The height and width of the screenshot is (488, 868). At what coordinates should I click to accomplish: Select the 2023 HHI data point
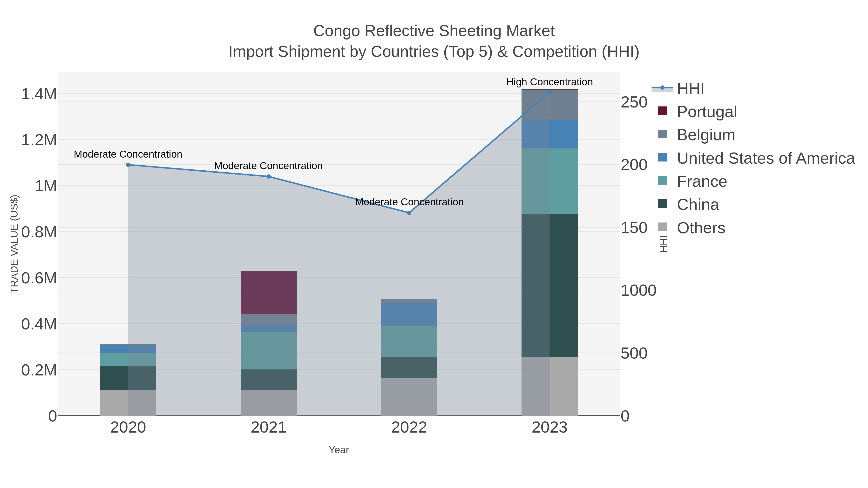[549, 92]
